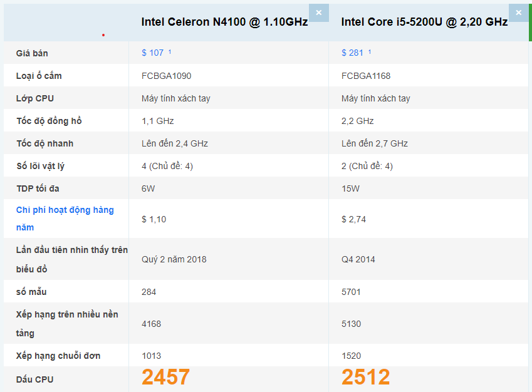Click the 'TDP tối đa' label
Image resolution: width=532 pixels, height=392 pixels.
click(38, 188)
